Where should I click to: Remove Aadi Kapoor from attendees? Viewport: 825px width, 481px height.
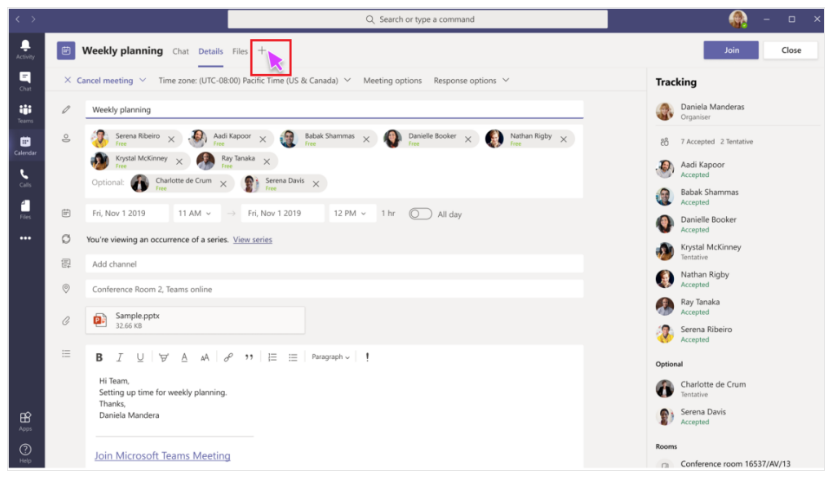click(263, 139)
